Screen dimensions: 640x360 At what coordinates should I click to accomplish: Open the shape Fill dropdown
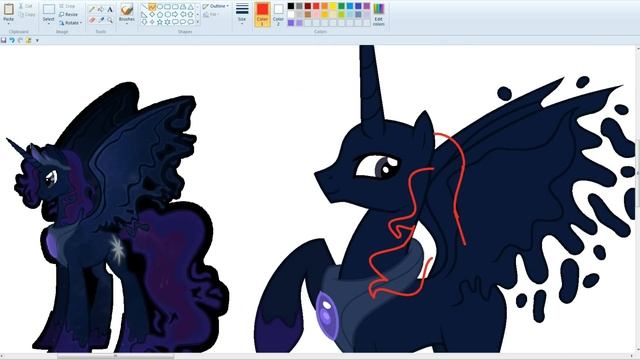211,14
